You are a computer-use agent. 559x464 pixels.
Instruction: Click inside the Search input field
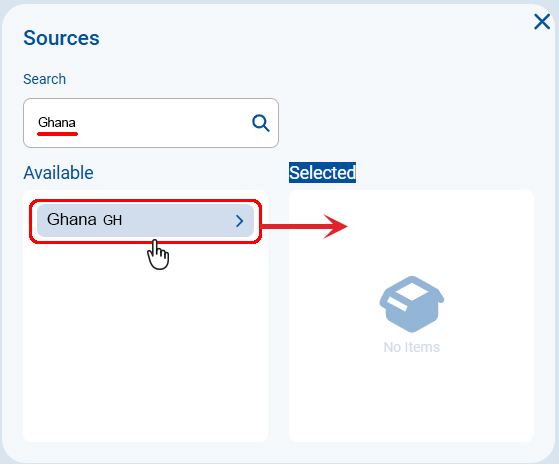coord(151,123)
